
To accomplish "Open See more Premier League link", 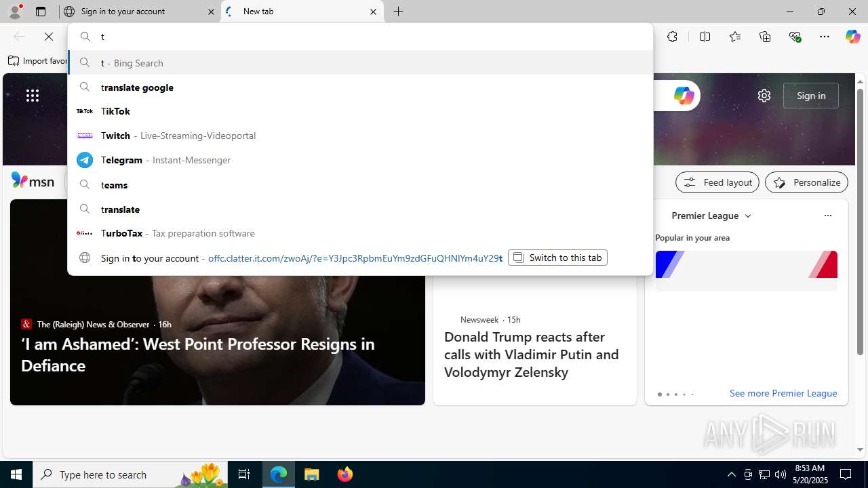I will (x=783, y=393).
